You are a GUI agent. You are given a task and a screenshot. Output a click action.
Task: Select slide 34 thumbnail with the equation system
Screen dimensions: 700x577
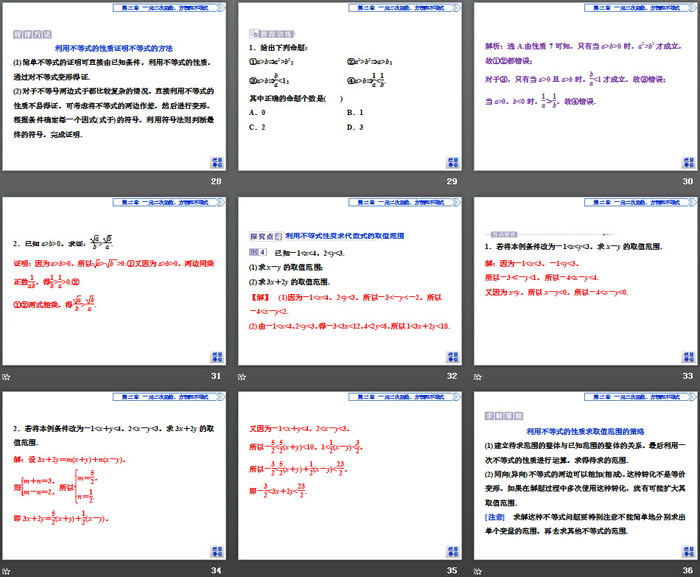[x=114, y=476]
